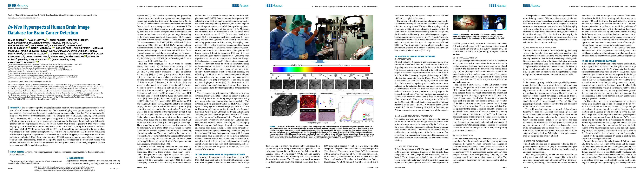Image resolution: width=644 pixels, height=175 pixels.
Task: Click the 444.864 nm band image
Action: (276, 84)
